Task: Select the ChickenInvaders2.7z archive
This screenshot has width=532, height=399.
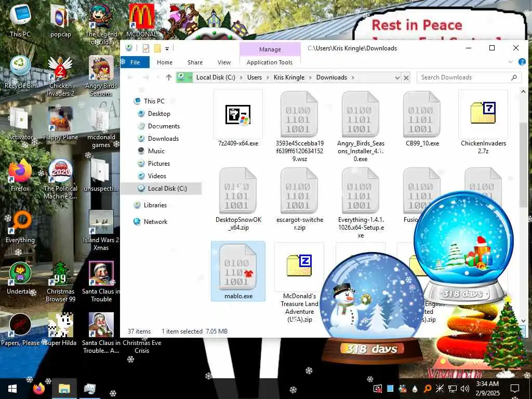Action: tap(483, 122)
